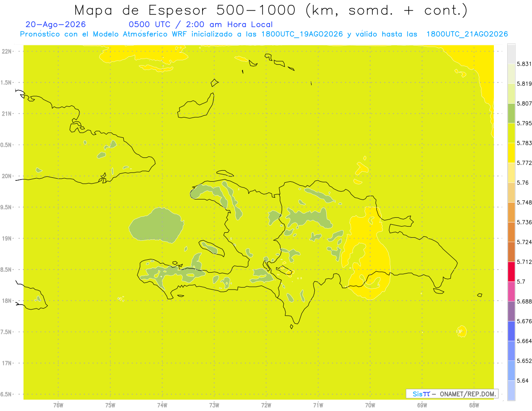Click the valid-until time '1800UTC_21AGO2026'
The image size is (532, 411).
pyautogui.click(x=467, y=34)
